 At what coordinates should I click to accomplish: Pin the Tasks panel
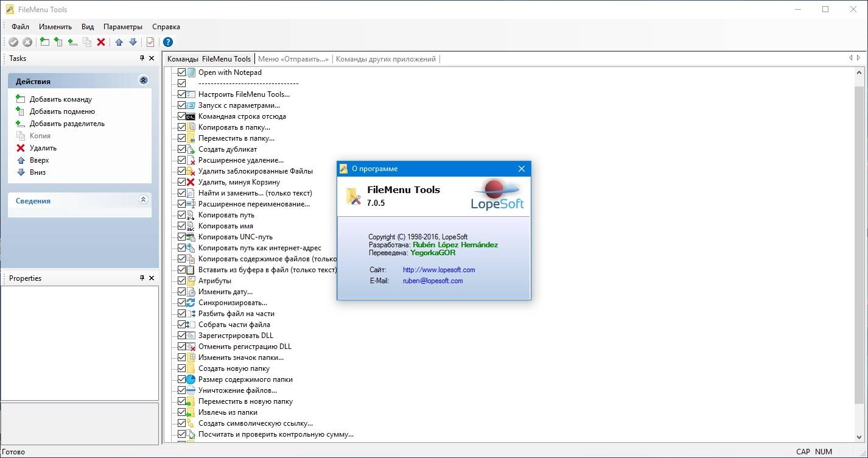pos(142,58)
